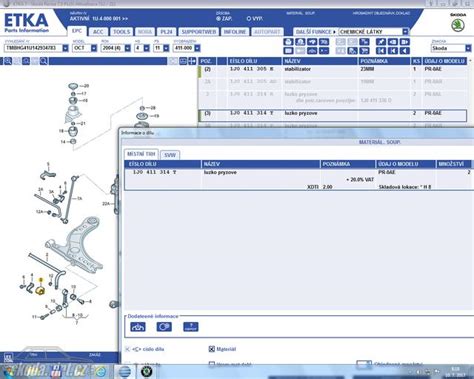
Task: Open the VIN number dropdown
Action: coord(65,48)
